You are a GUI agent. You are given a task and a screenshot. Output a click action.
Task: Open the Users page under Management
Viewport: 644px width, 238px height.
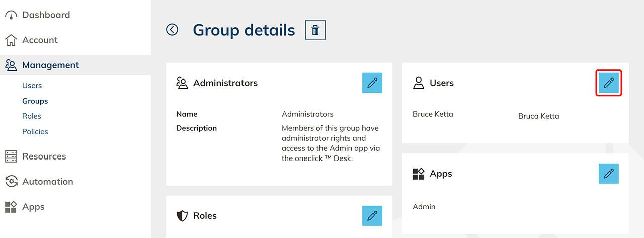[32, 86]
